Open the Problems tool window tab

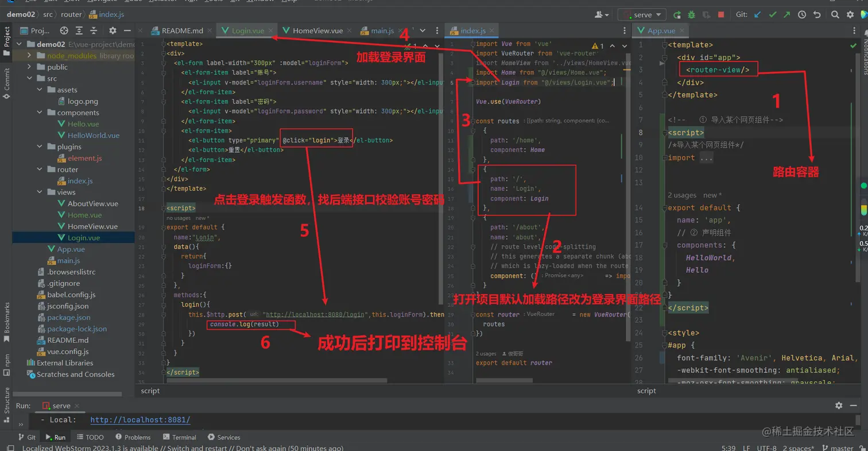pos(133,437)
